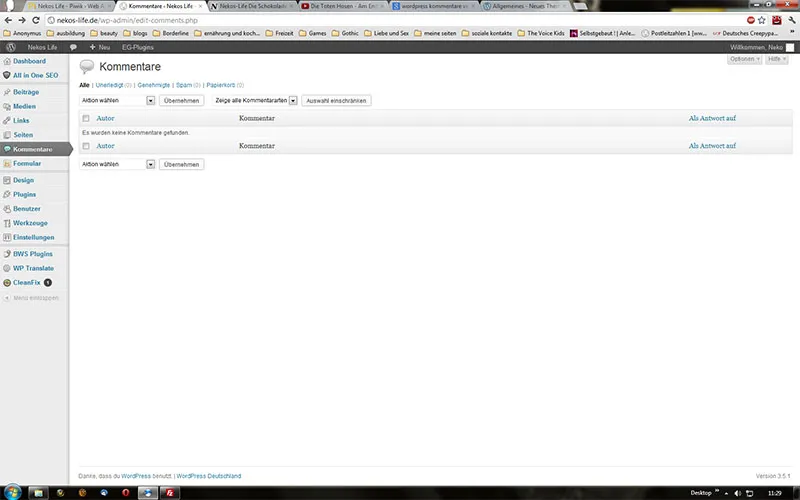Open Beiträge in the sidebar

(26, 92)
